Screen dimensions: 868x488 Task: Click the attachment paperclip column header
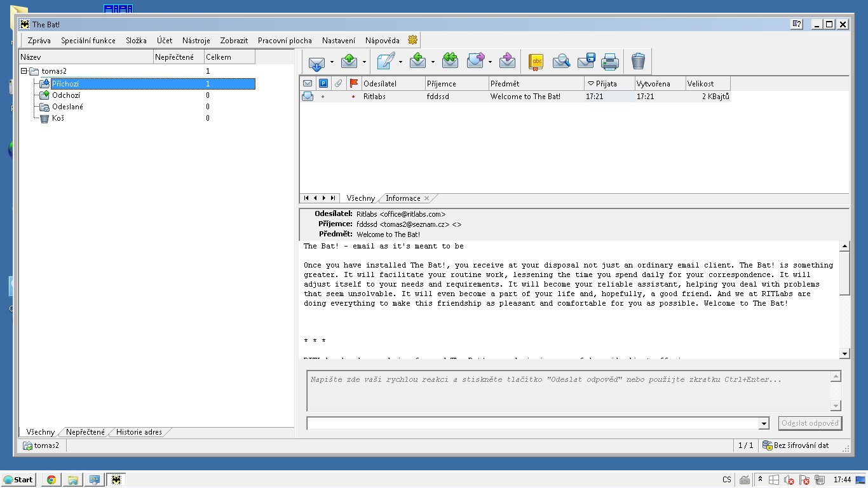pos(338,83)
